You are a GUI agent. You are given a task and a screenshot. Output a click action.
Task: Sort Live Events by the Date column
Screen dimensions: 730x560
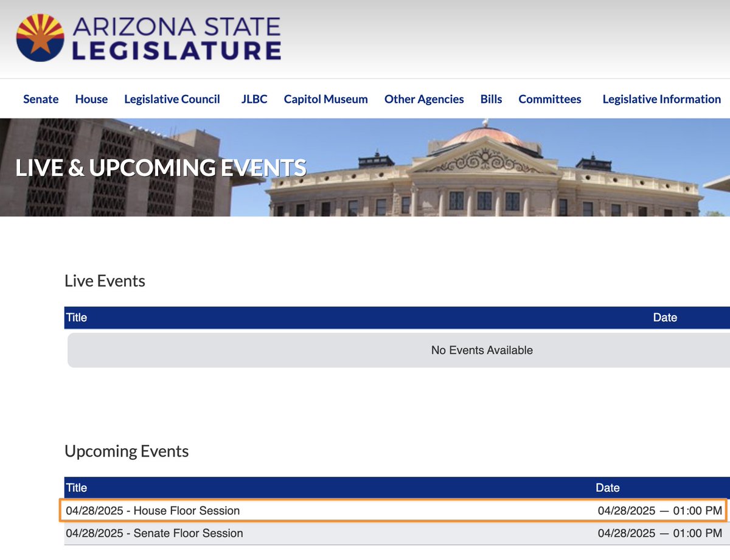pyautogui.click(x=666, y=317)
